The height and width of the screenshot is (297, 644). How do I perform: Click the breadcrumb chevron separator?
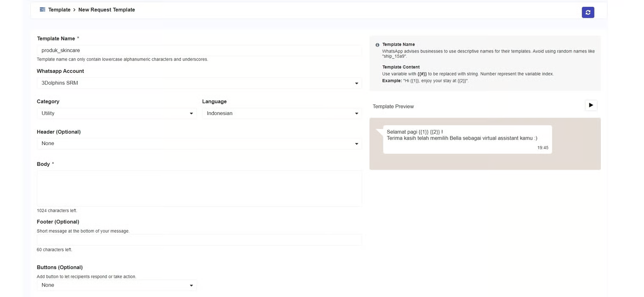[75, 10]
